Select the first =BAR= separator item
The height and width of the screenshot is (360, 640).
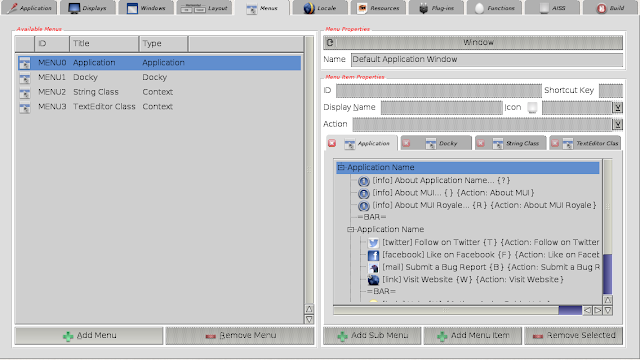(x=372, y=217)
